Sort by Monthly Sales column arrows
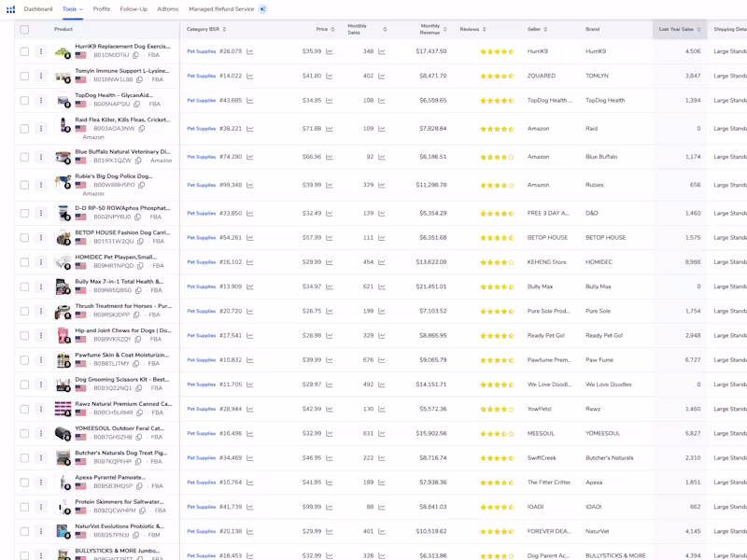The image size is (747, 560). coord(385,30)
